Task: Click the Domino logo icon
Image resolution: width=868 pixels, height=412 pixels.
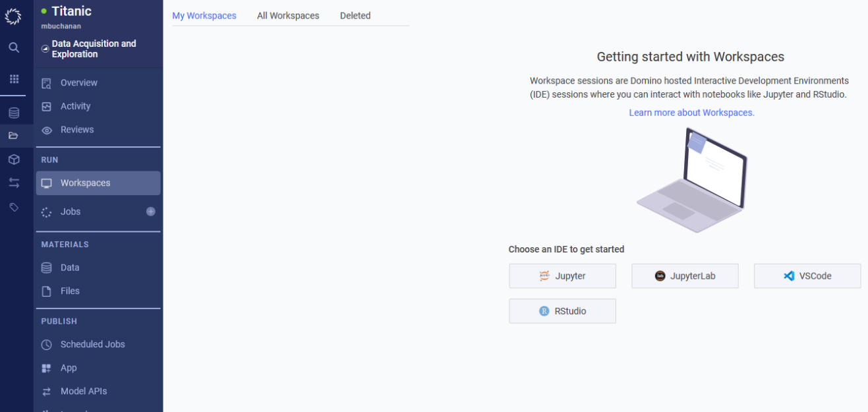Action: click(x=13, y=16)
